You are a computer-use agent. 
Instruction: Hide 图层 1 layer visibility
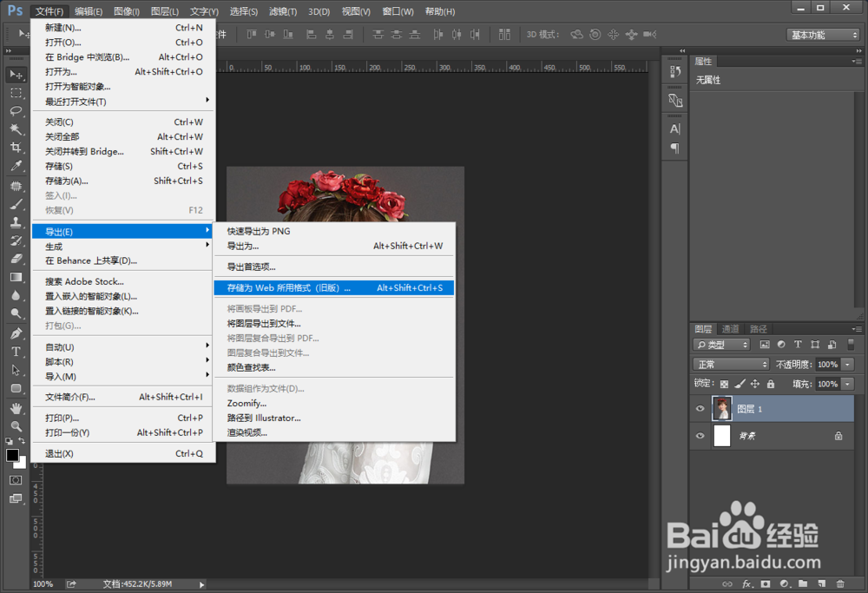700,409
